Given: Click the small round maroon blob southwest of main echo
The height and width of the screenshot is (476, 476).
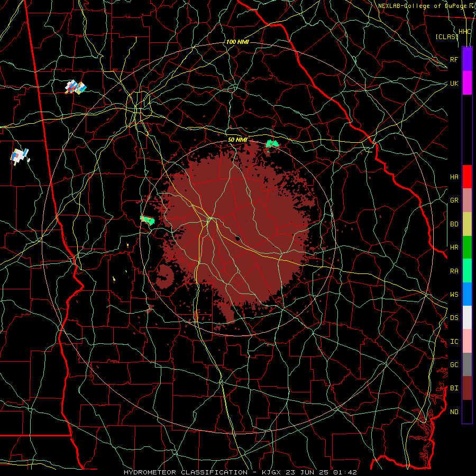Looking at the screenshot, I should [x=165, y=276].
